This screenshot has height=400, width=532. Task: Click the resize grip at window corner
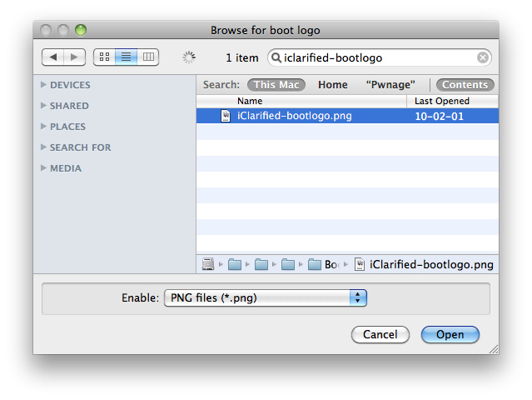coord(494,349)
